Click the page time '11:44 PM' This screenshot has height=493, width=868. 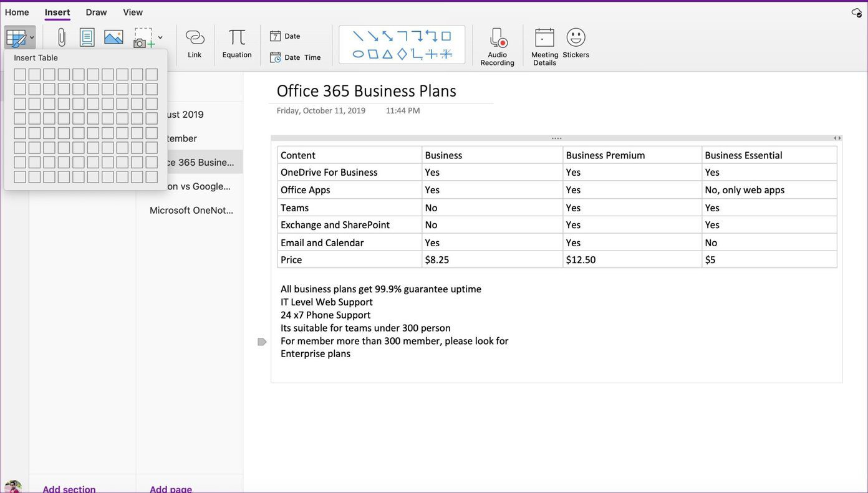403,110
